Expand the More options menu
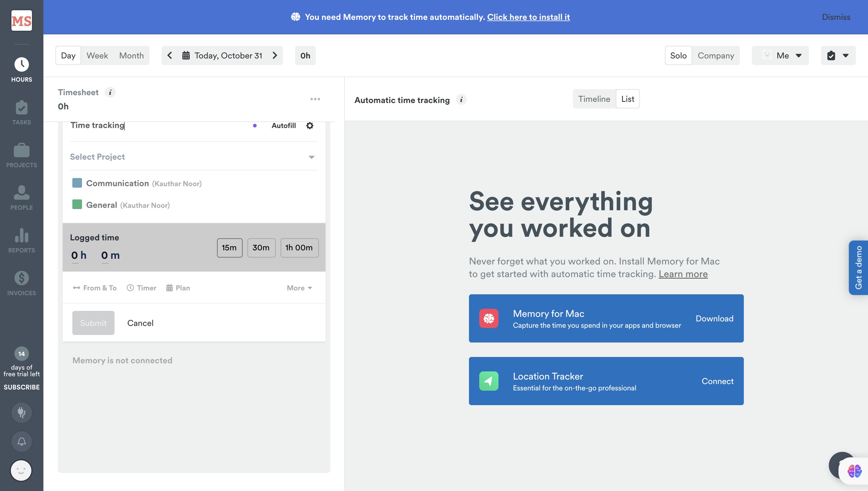 click(x=299, y=288)
